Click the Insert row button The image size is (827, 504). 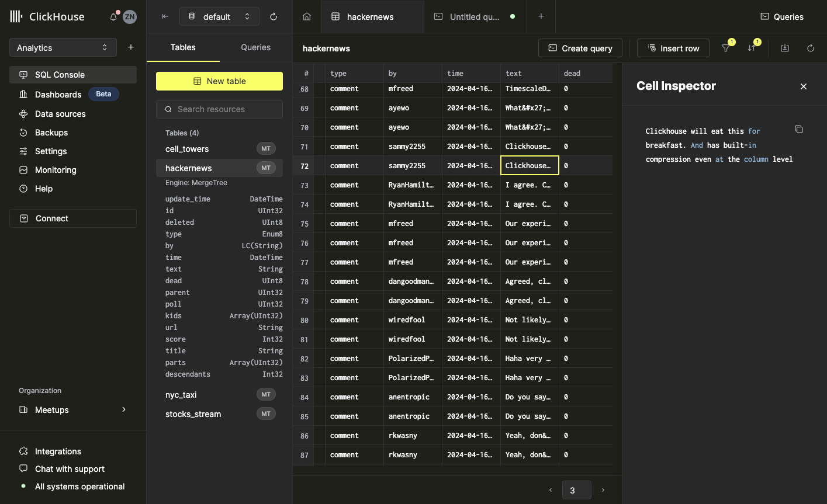673,48
